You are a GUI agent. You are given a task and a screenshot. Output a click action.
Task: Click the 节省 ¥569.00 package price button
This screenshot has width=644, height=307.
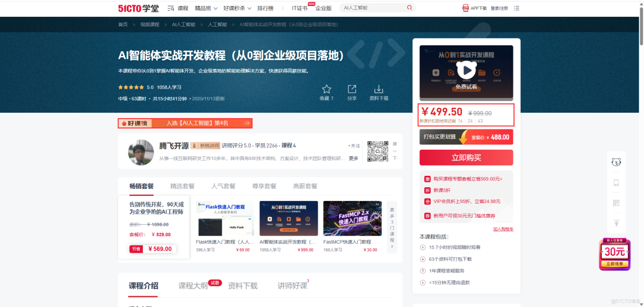coord(153,249)
